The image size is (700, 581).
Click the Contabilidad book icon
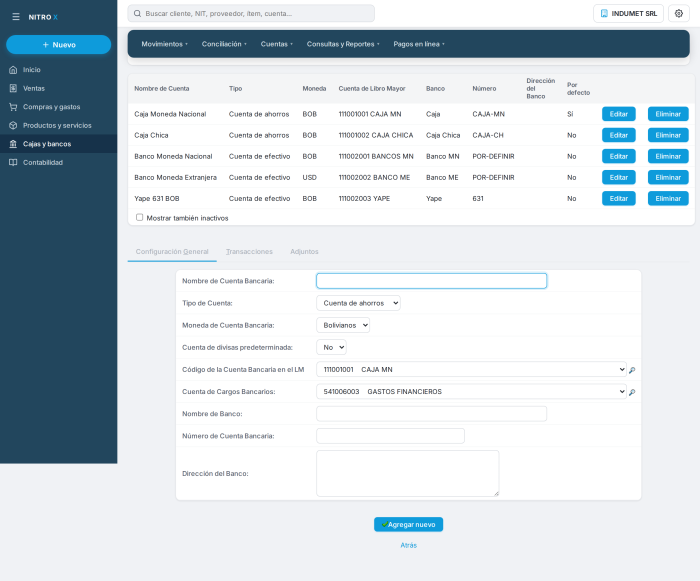(13, 163)
